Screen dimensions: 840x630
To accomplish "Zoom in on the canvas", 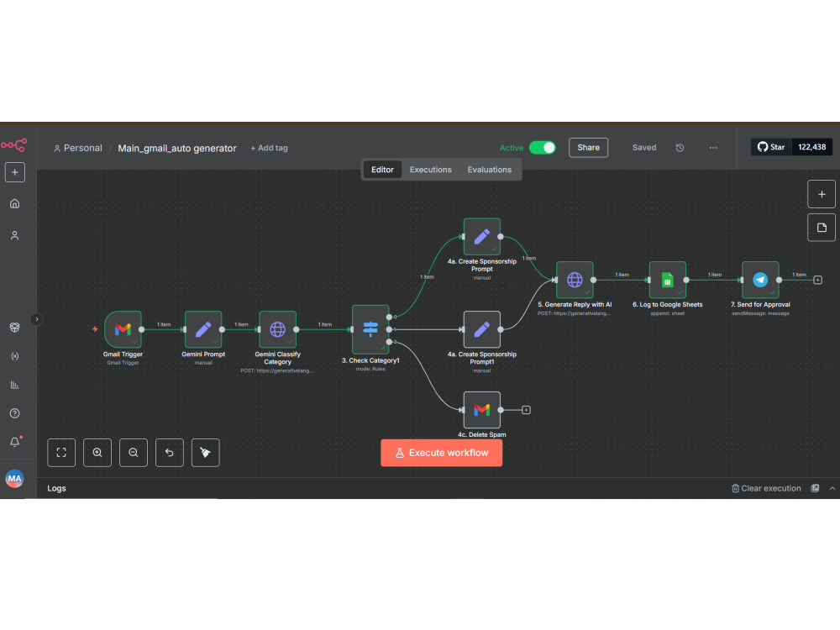I will (97, 453).
